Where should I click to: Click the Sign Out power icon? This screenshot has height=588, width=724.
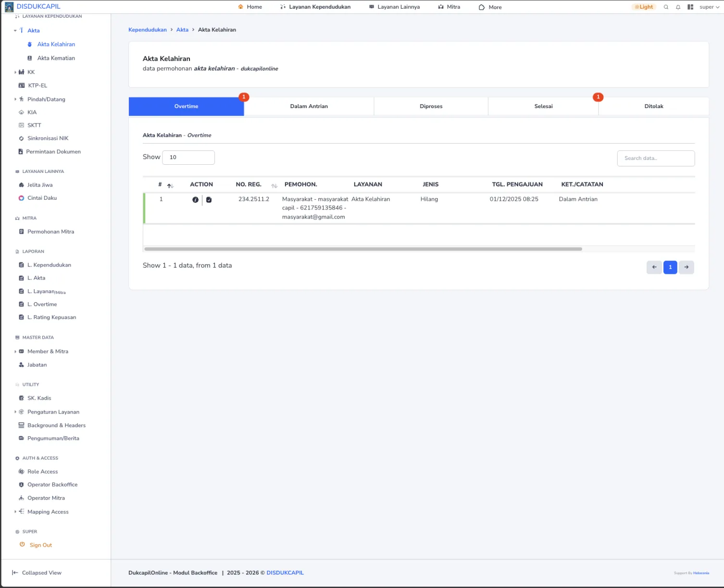click(x=22, y=545)
